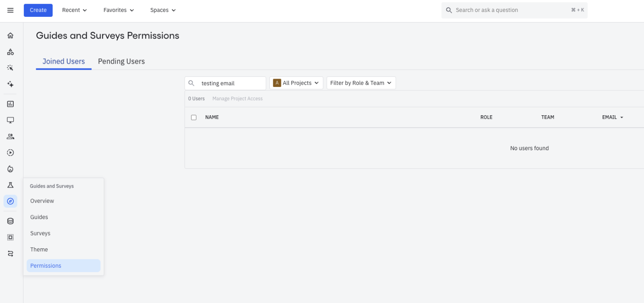644x303 pixels.
Task: Click the database cylinder sidebar icon
Action: (11, 221)
